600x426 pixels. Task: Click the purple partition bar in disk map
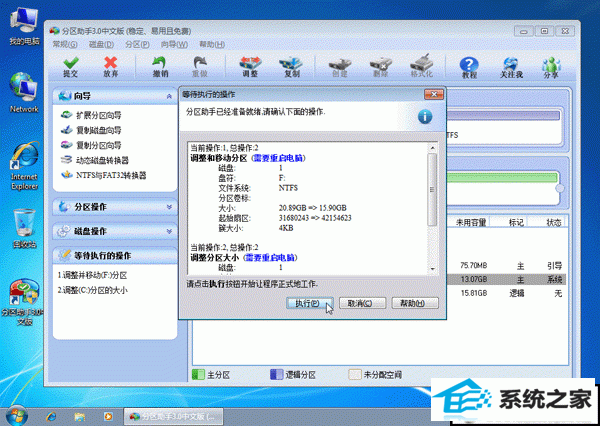503,116
